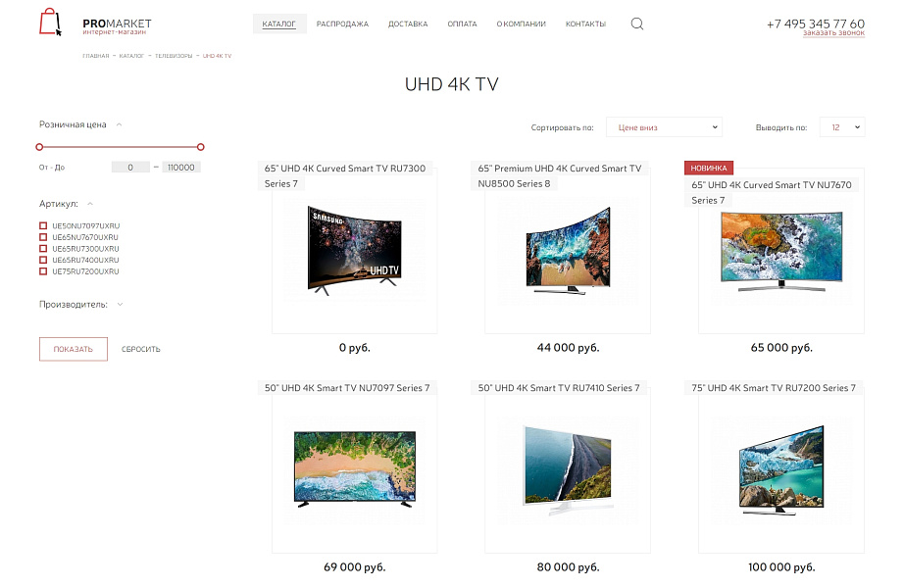This screenshot has width=904, height=588.
Task: Click the Сбросить reset link
Action: click(x=141, y=350)
